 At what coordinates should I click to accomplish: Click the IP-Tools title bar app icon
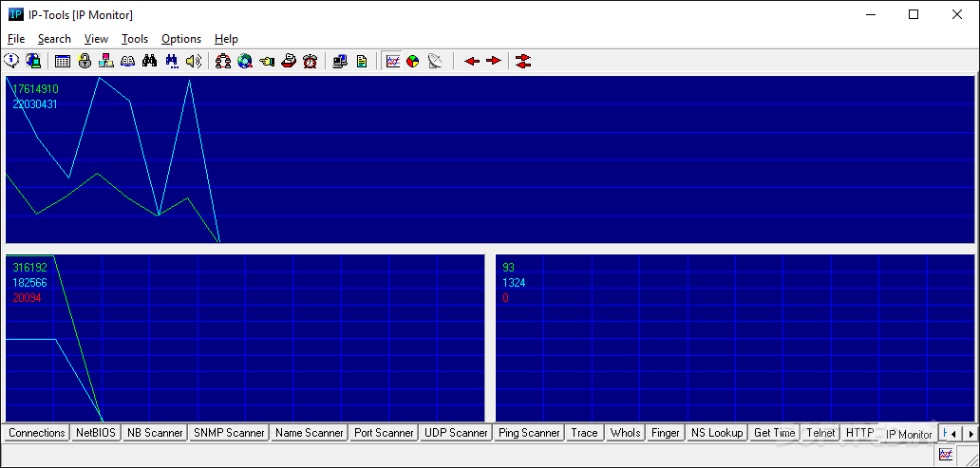tap(16, 15)
